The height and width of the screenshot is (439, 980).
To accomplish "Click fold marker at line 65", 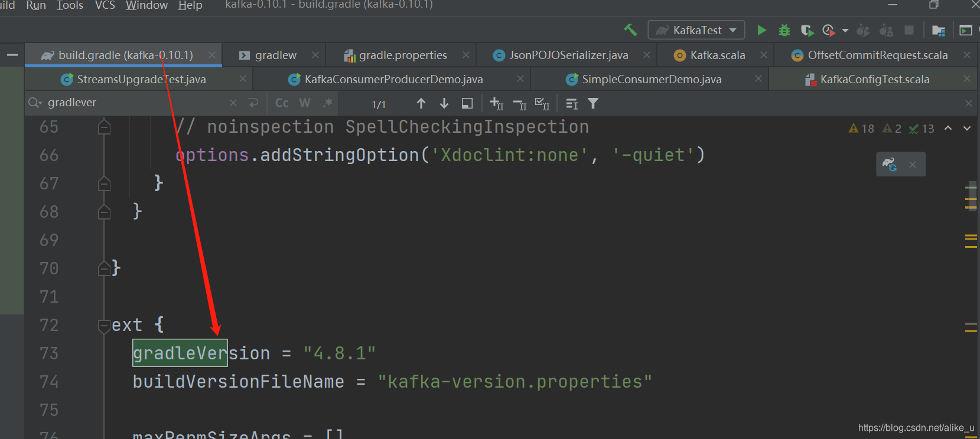I will click(104, 126).
